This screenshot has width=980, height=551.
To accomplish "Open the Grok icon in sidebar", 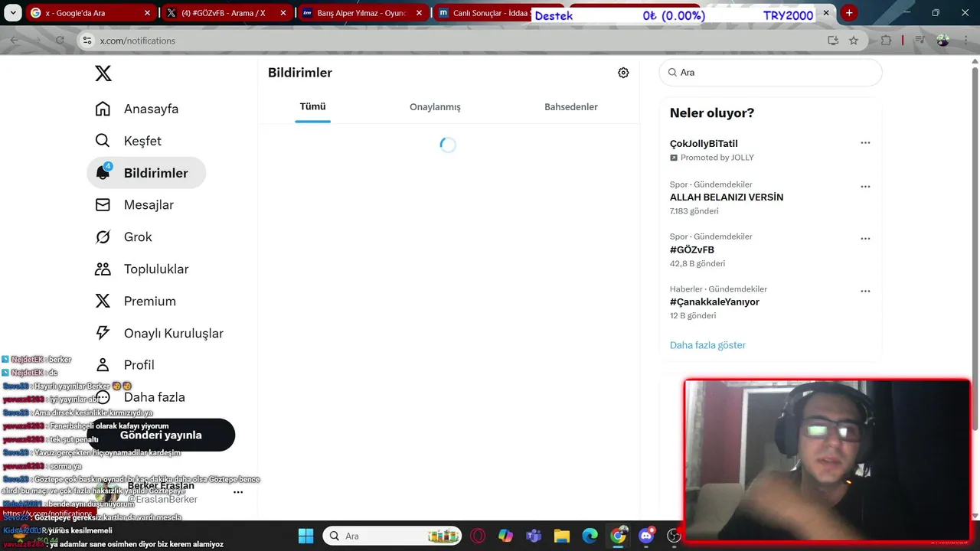I will [103, 237].
